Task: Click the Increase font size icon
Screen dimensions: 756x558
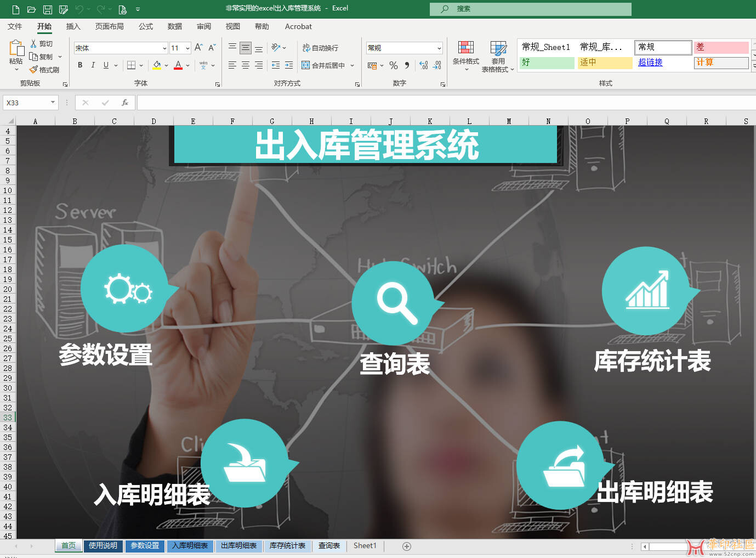Action: coord(198,48)
